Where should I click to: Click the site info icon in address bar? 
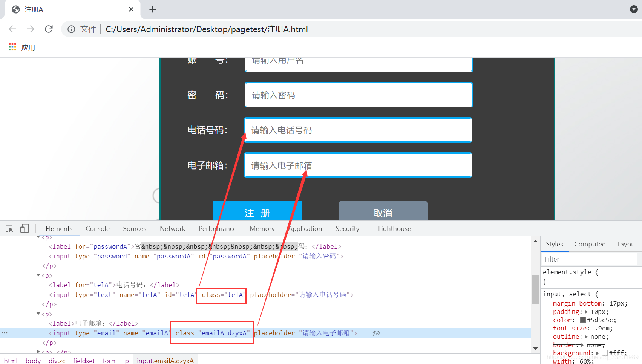(x=71, y=29)
